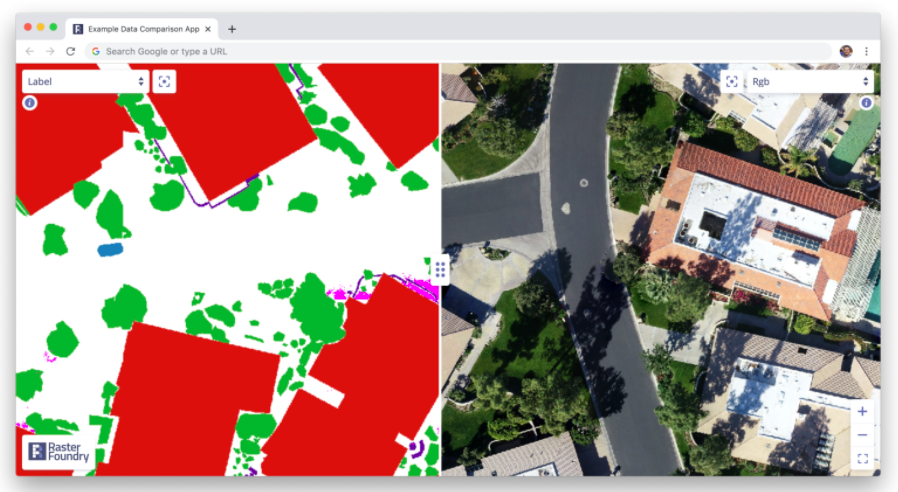Viewport: 898px width, 492px height.
Task: Zoom in with the plus button
Action: (x=862, y=411)
